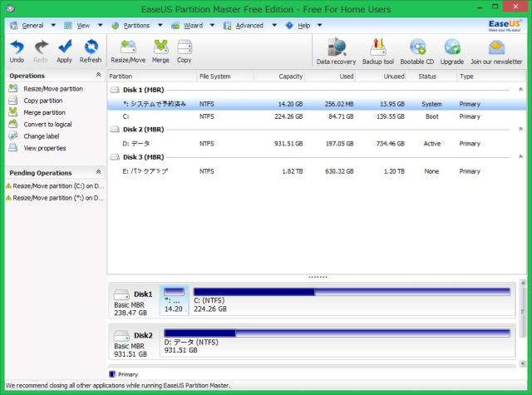Select the C: partition row

click(317, 116)
